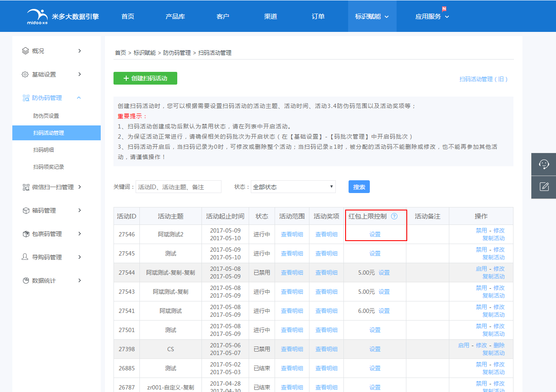View 活动范围 查看明细 for activity 27501

292,330
